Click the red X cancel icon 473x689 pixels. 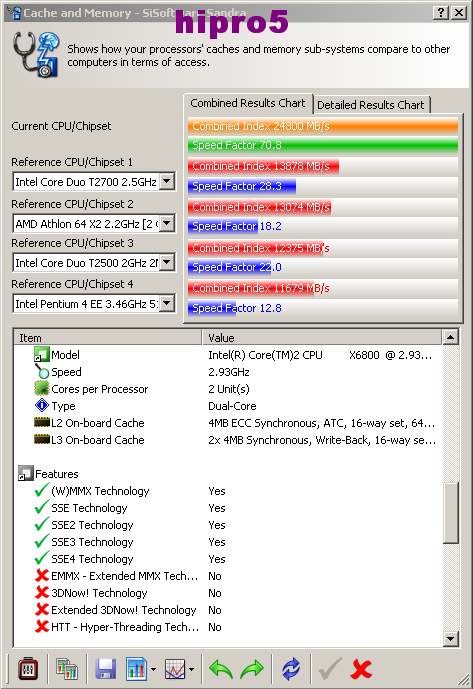coord(361,669)
